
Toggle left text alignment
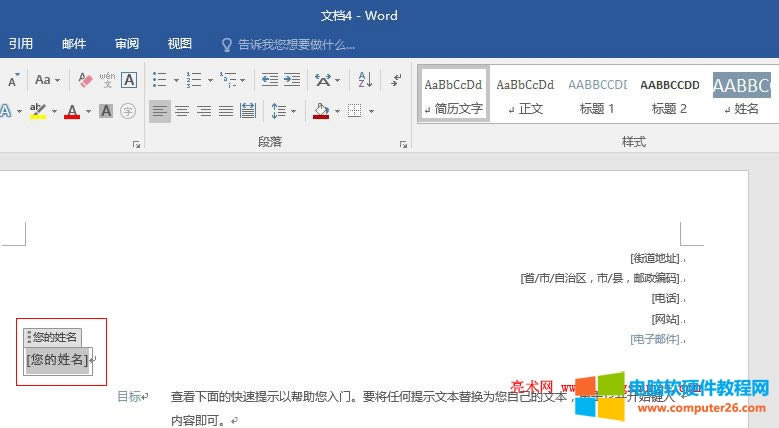(x=160, y=111)
